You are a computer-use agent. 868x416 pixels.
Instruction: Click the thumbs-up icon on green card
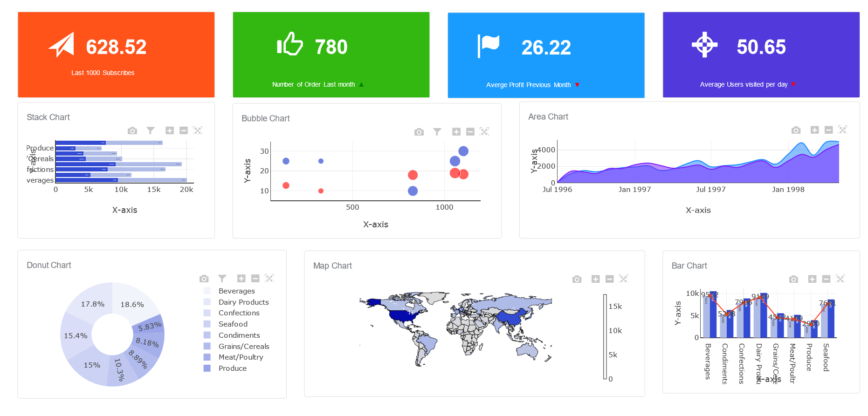click(290, 44)
